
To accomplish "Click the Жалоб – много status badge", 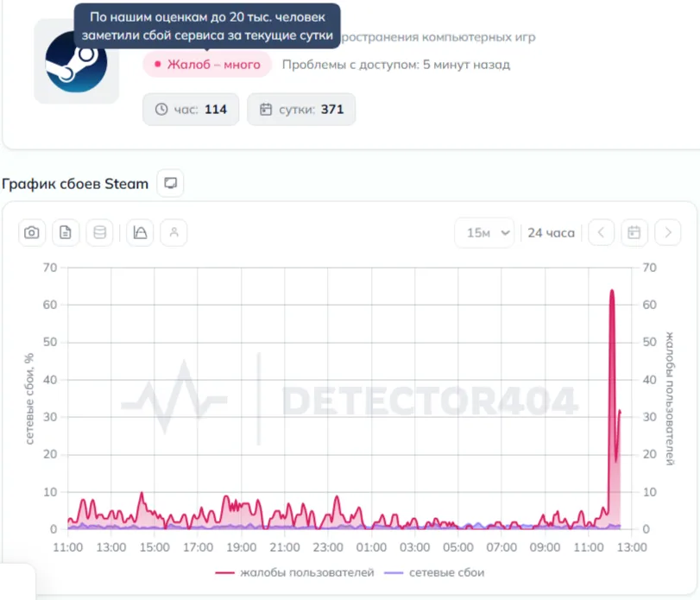I will click(207, 64).
